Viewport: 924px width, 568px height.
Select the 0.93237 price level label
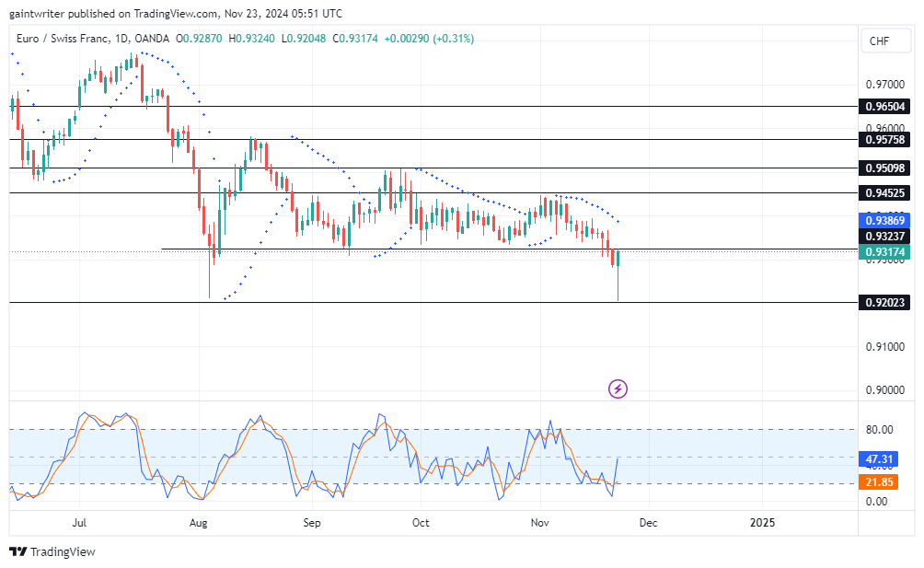coord(884,237)
